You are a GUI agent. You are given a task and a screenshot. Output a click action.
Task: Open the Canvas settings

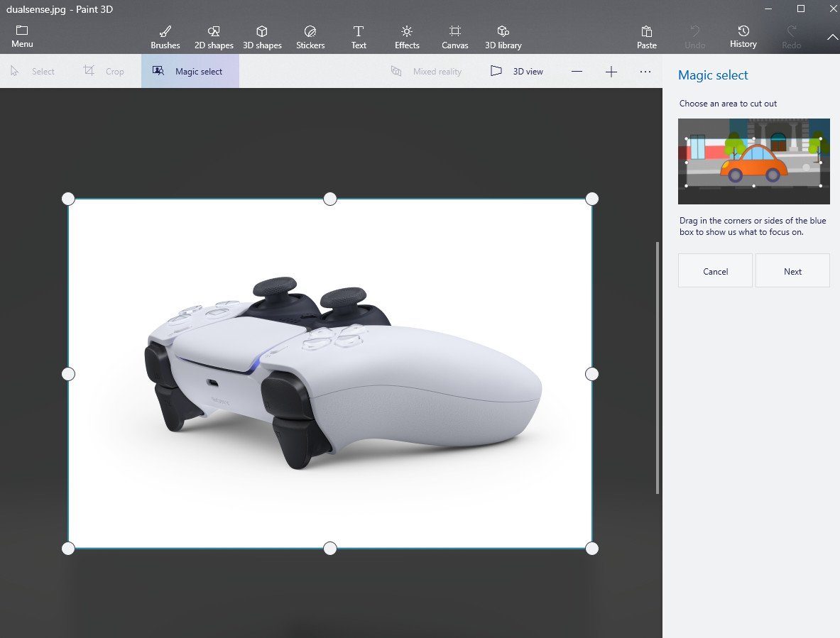(455, 37)
